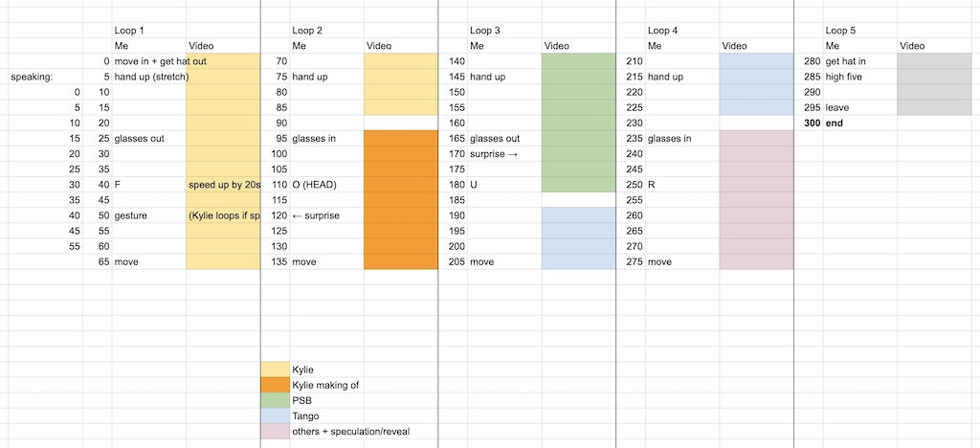
Task: Select the "high five" cell
Action: point(844,77)
